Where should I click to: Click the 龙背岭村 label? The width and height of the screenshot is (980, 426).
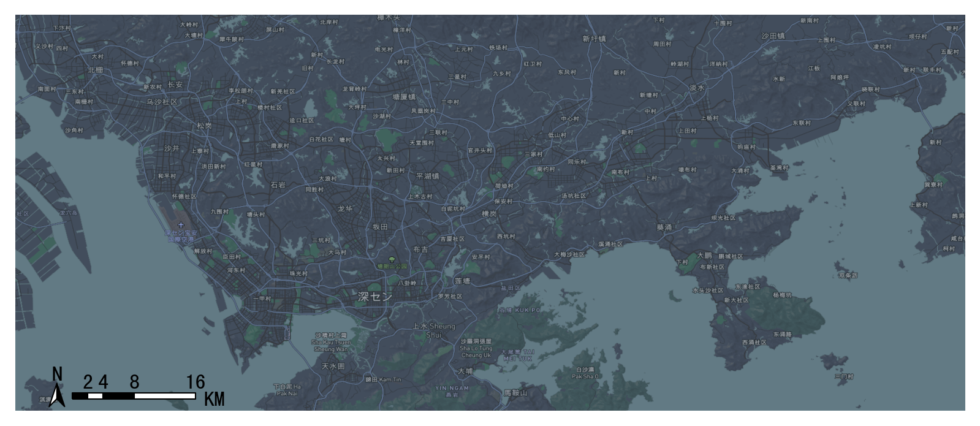354,89
